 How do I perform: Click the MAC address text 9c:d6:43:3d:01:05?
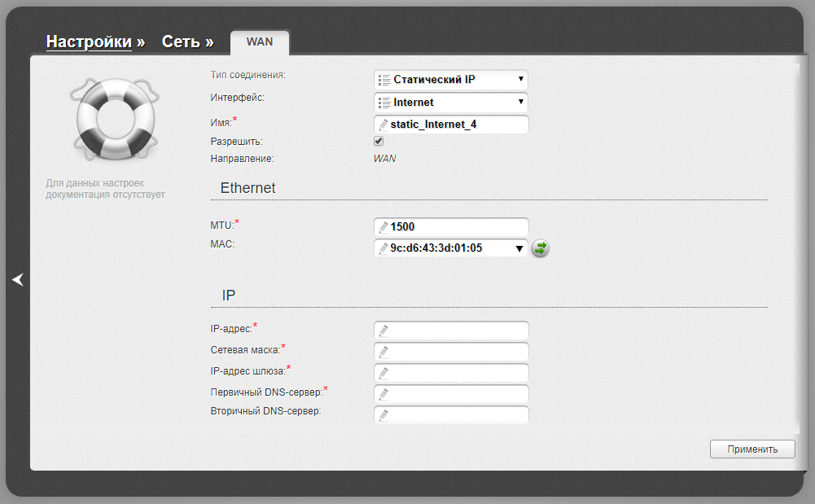click(436, 248)
